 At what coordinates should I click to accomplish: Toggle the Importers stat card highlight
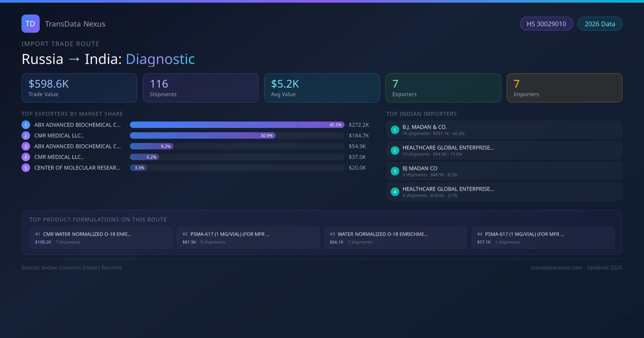[564, 88]
